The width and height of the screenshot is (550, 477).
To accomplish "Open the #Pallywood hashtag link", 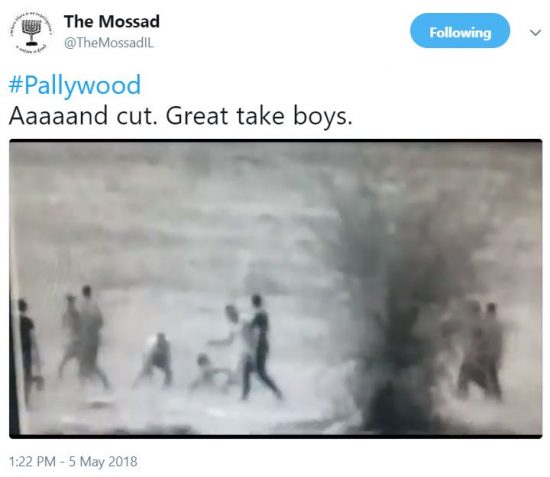I will tap(75, 86).
